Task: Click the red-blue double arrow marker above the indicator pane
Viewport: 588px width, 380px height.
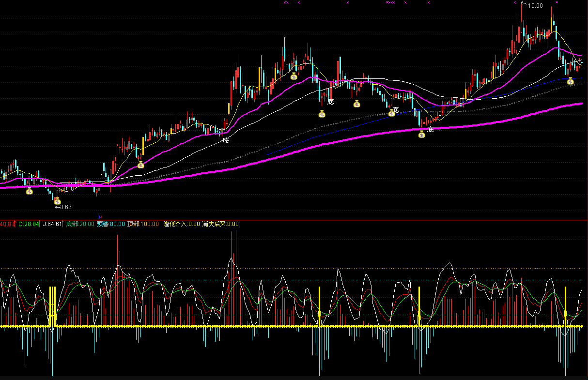Action: click(100, 217)
